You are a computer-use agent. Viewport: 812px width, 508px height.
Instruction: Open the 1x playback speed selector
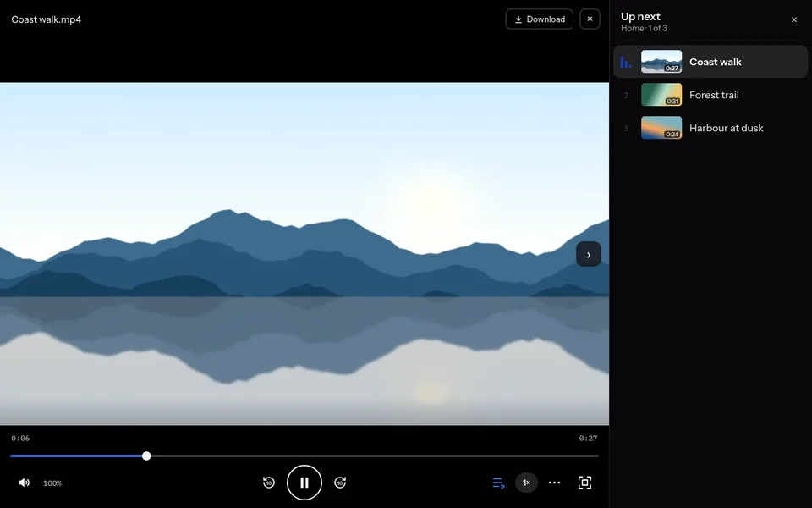[x=526, y=483]
